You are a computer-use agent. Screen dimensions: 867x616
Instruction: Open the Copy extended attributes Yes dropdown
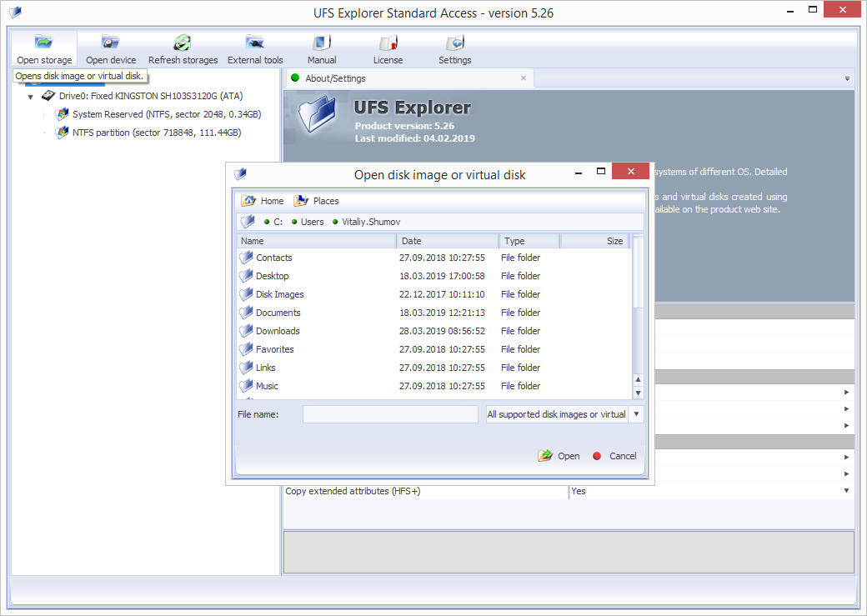click(x=846, y=491)
